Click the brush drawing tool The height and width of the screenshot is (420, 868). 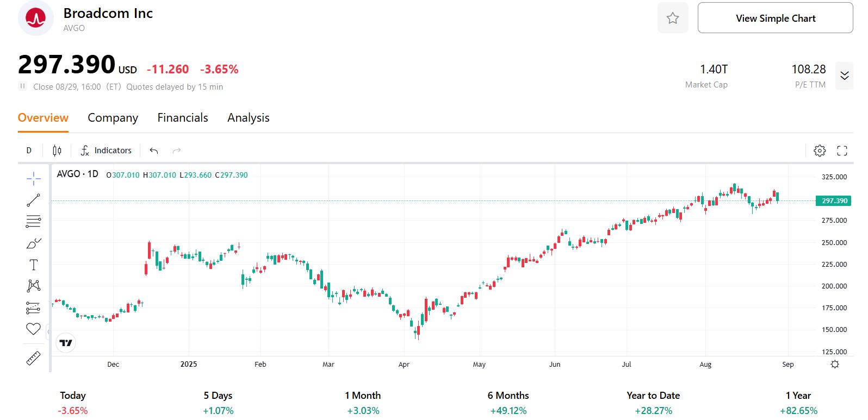pos(33,243)
